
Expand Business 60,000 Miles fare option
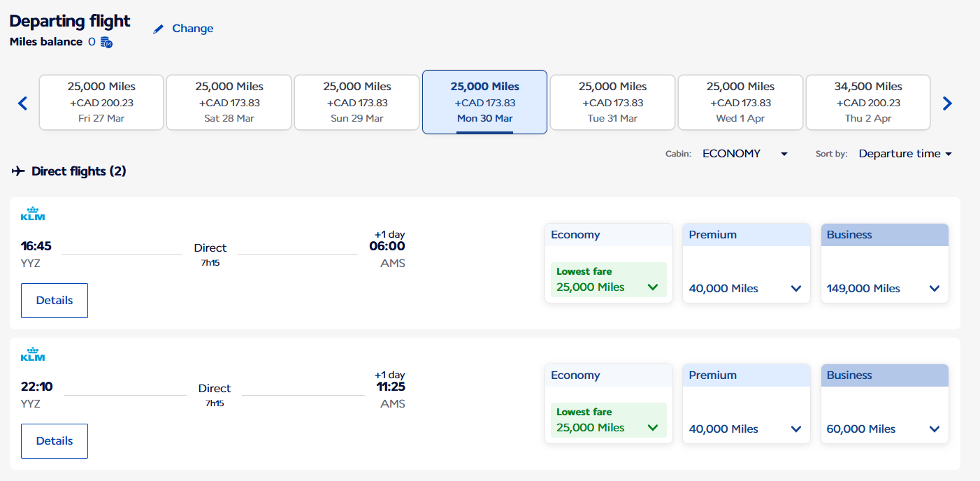pyautogui.click(x=884, y=429)
